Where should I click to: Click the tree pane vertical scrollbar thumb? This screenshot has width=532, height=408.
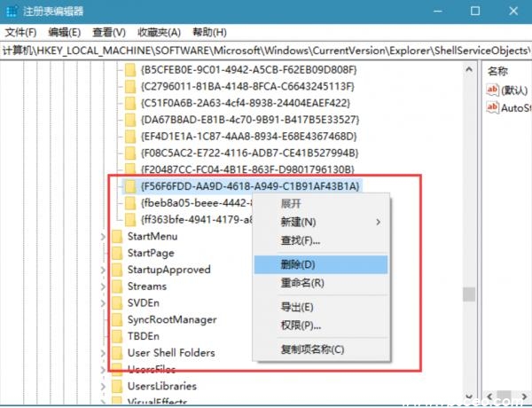point(469,294)
